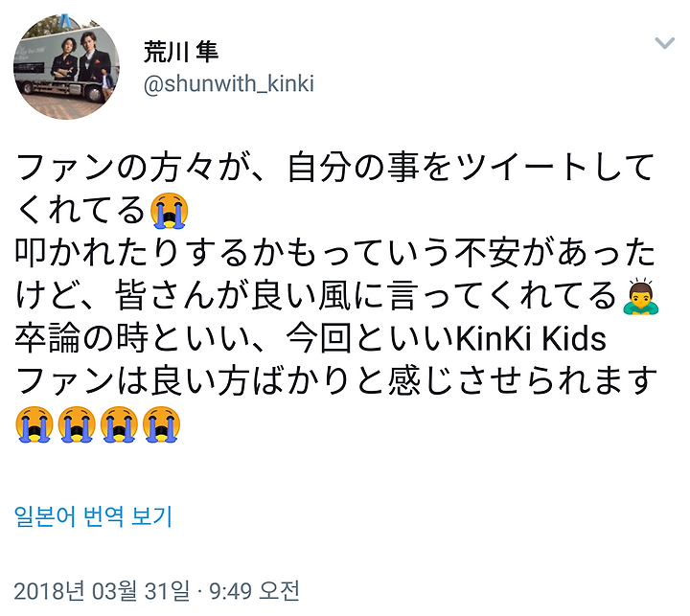Image resolution: width=690 pixels, height=616 pixels.
Task: Open the tweet options chevron menu
Action: pyautogui.click(x=664, y=43)
